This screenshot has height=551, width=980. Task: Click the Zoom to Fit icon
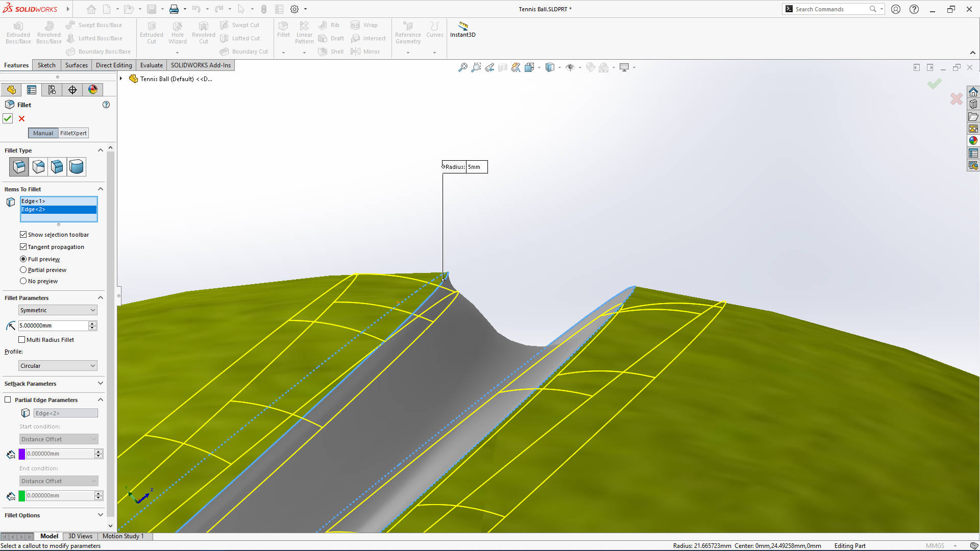(462, 67)
